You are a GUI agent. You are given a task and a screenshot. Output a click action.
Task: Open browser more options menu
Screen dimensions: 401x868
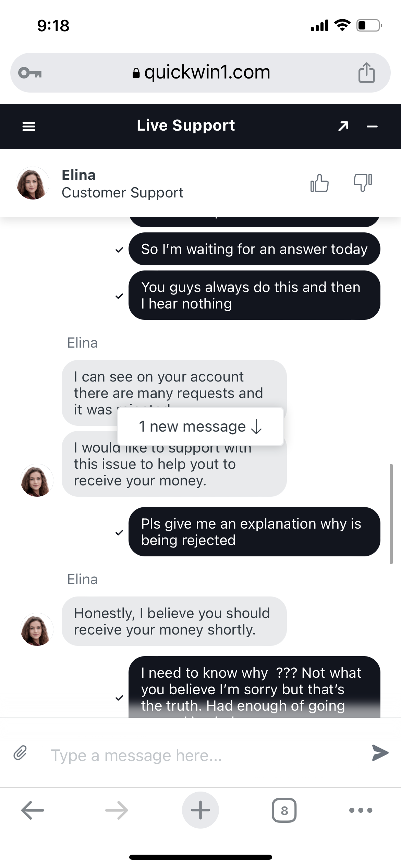[x=361, y=810]
